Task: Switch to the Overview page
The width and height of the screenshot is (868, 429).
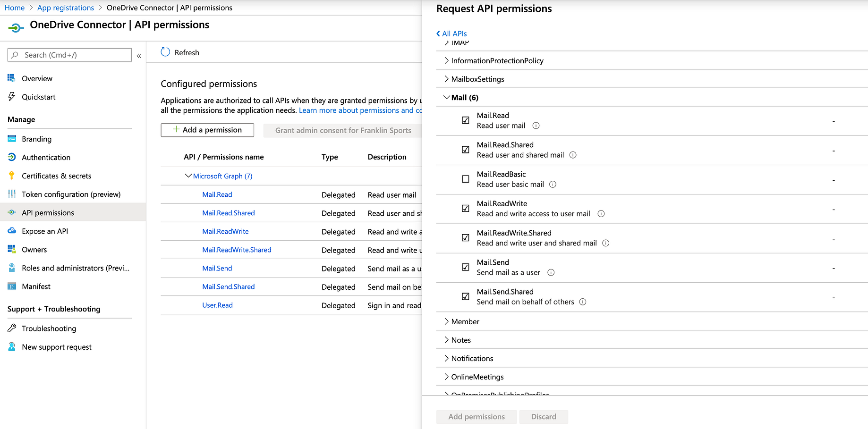Action: coord(37,78)
